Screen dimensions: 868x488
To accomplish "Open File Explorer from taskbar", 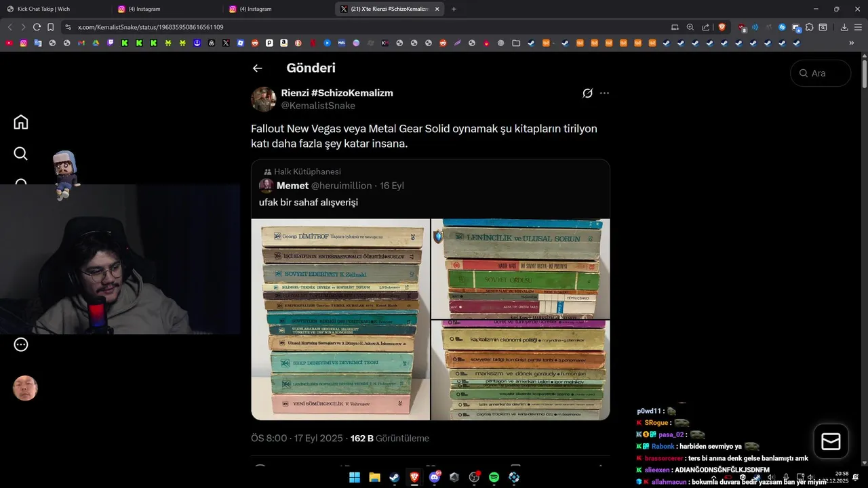I will [374, 477].
